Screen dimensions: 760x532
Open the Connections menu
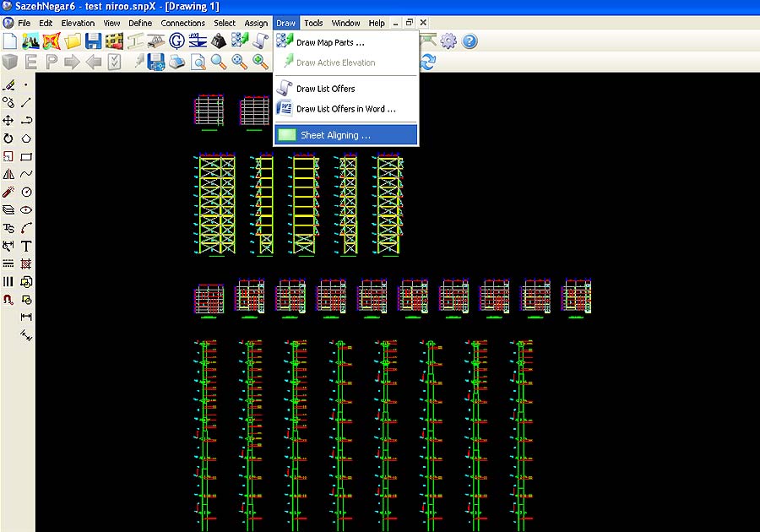click(x=182, y=23)
